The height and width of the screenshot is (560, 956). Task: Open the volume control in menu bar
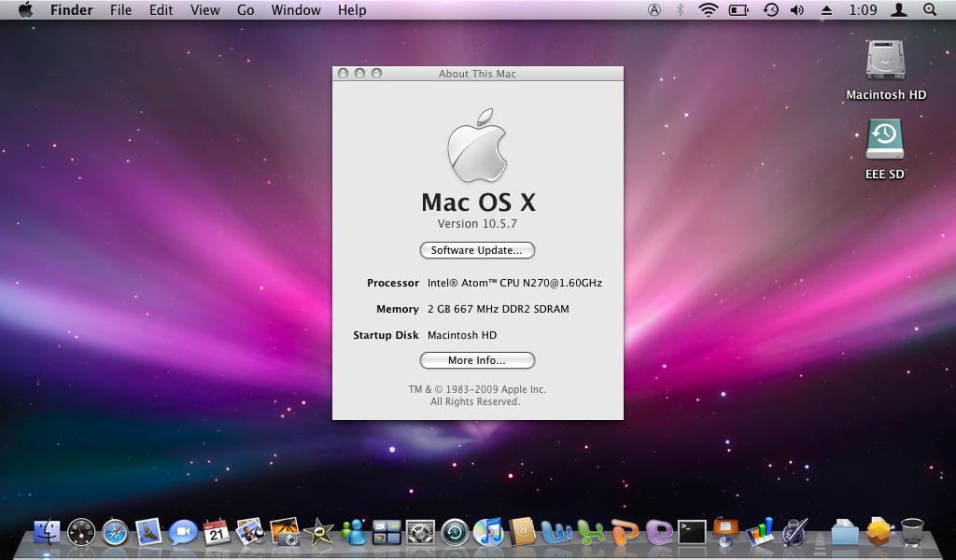coord(797,10)
